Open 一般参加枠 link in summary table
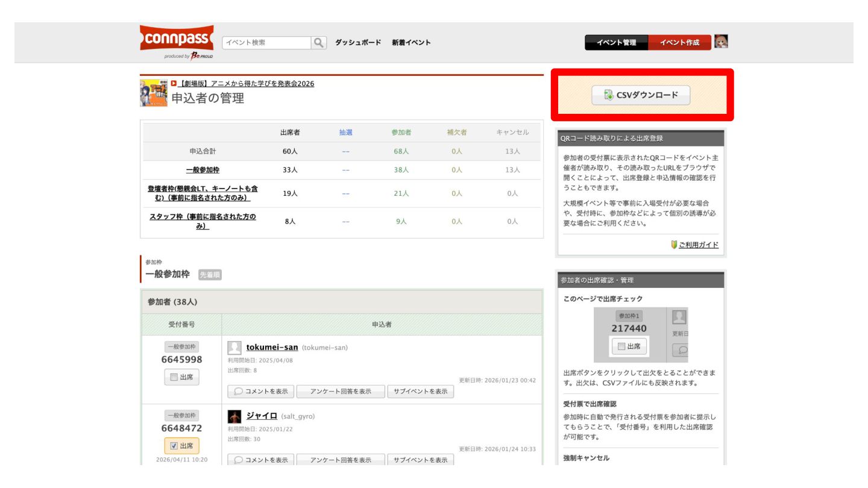Image resolution: width=868 pixels, height=488 pixels. pyautogui.click(x=203, y=170)
